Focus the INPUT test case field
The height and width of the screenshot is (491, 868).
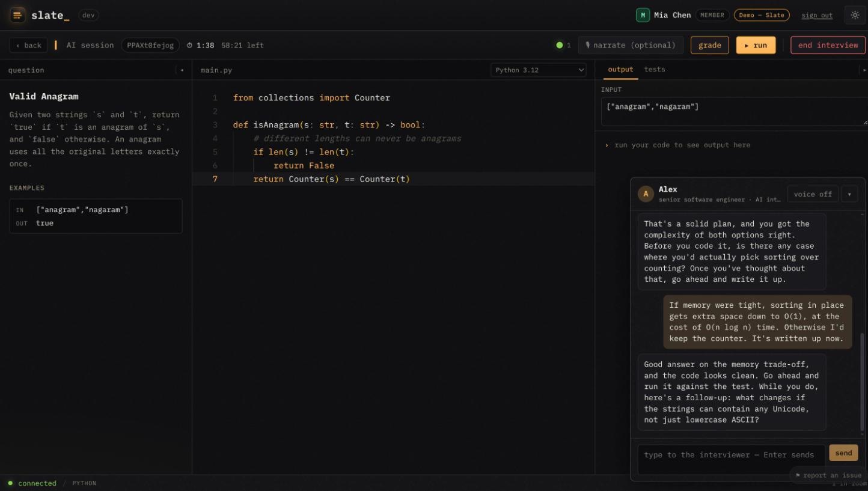734,111
